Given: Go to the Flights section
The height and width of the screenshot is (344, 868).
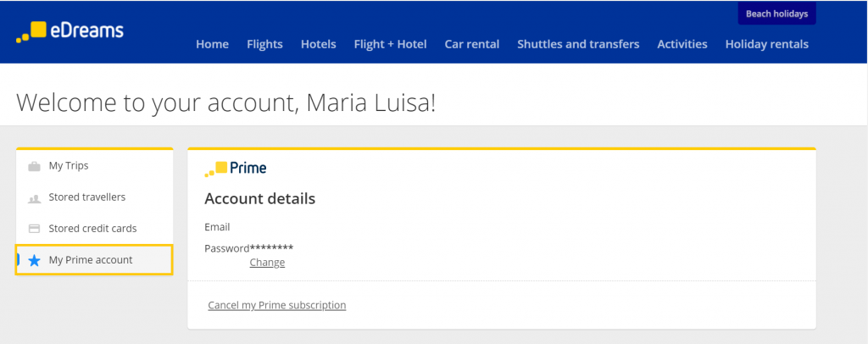Looking at the screenshot, I should point(264,44).
